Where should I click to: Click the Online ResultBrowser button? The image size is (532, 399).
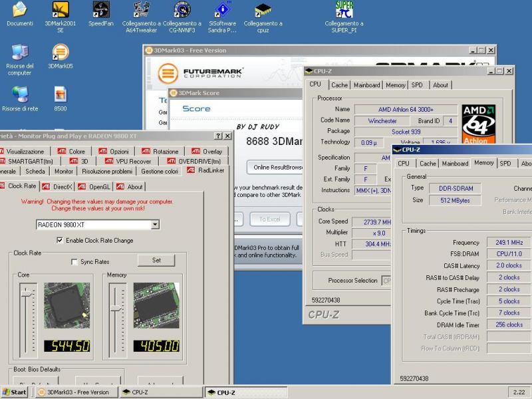(x=275, y=168)
